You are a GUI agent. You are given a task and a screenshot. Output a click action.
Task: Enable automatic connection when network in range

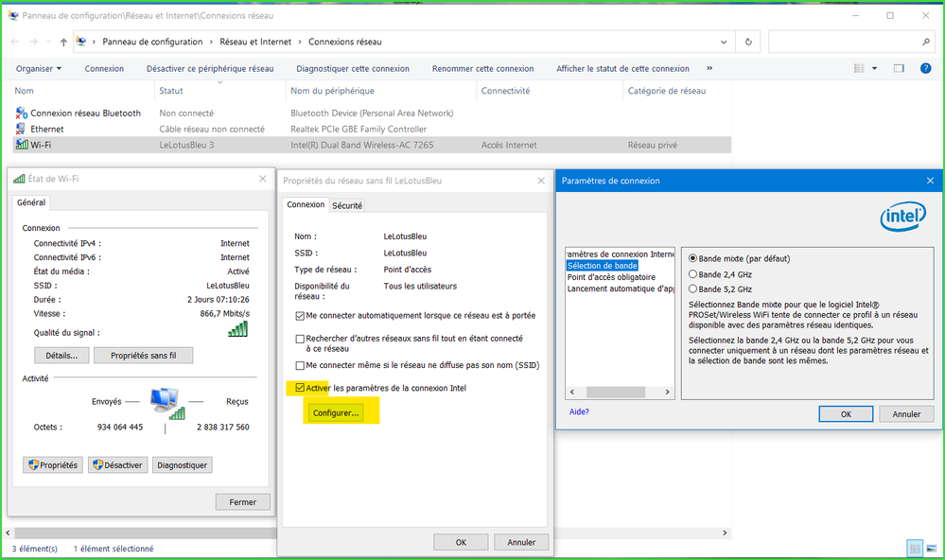tap(300, 316)
